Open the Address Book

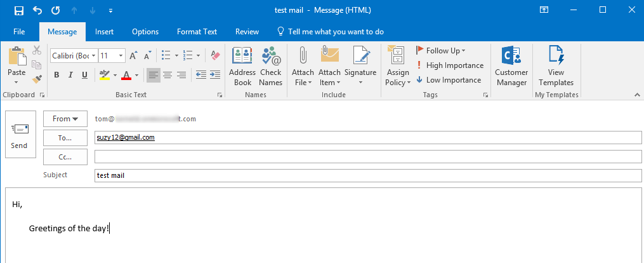pos(242,66)
